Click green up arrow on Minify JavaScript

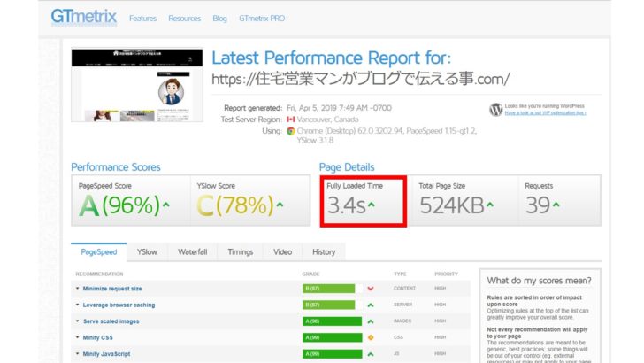coord(371,354)
